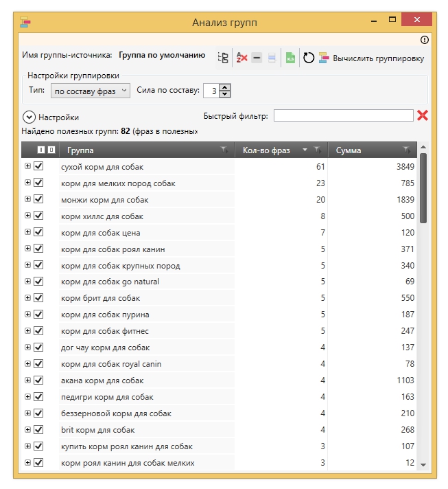448x489 pixels.
Task: Click the vertical scrollbar thumb
Action: coord(423,188)
